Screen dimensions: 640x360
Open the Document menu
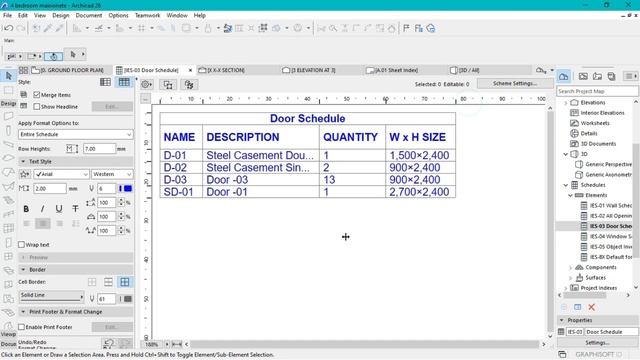pos(89,15)
